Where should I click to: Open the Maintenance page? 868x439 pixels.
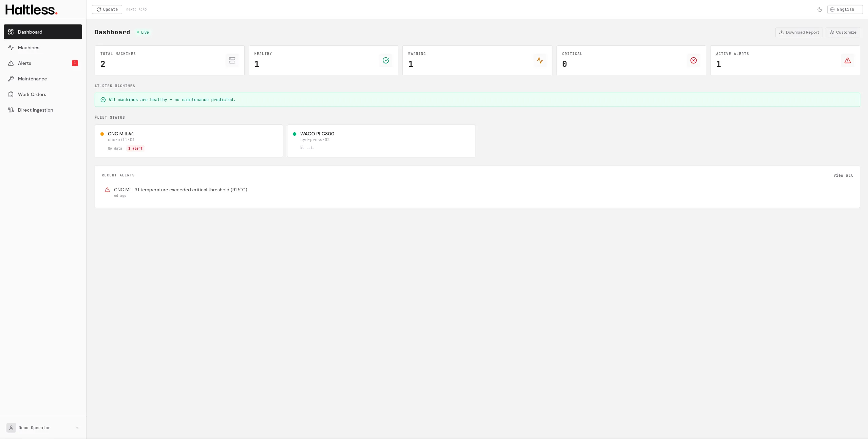point(33,79)
